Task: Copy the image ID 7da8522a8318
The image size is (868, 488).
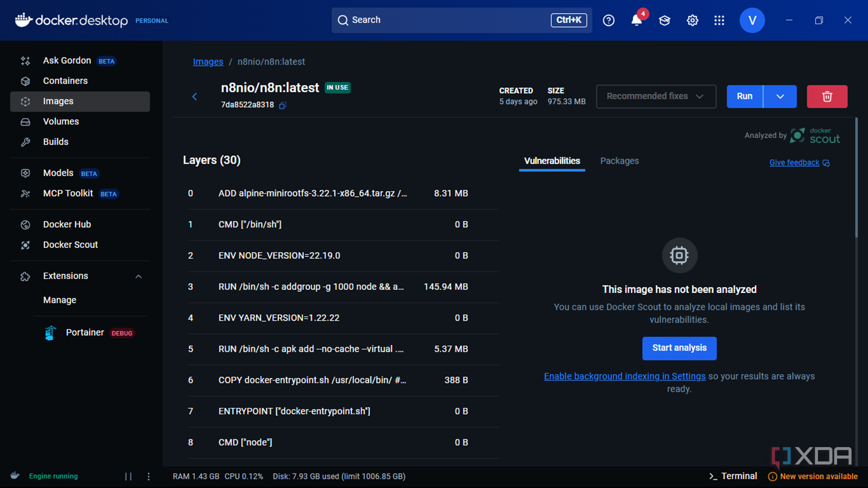Action: pos(282,105)
